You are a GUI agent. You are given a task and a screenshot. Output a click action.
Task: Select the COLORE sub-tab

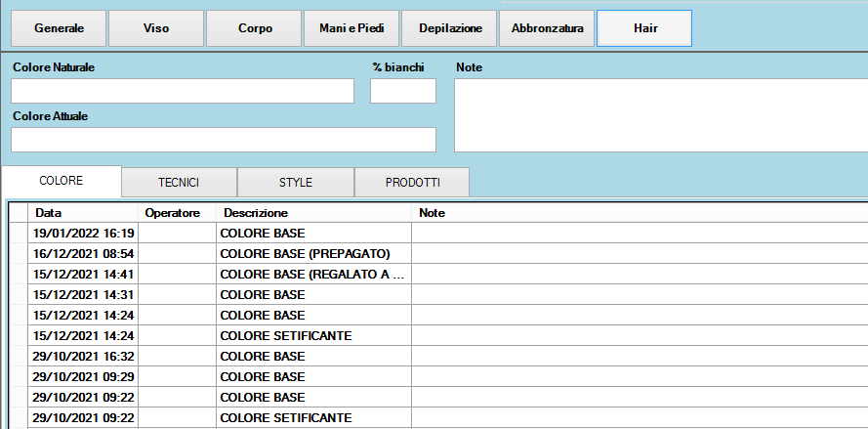pos(62,182)
